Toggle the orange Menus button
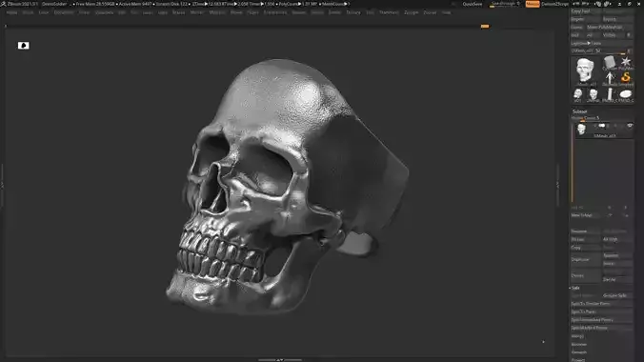Viewport: 644px width, 362px height. pos(533,4)
